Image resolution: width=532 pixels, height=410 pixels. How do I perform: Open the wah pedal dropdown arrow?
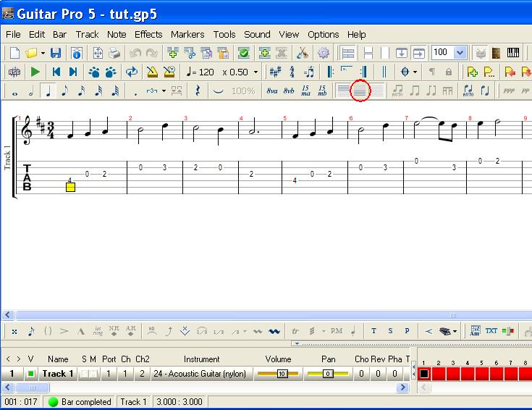click(455, 331)
